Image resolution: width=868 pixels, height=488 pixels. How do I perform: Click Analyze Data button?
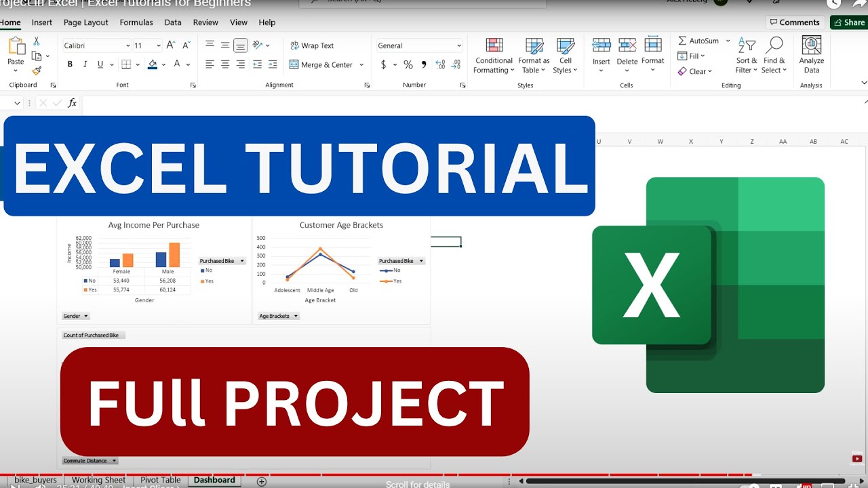pos(811,56)
